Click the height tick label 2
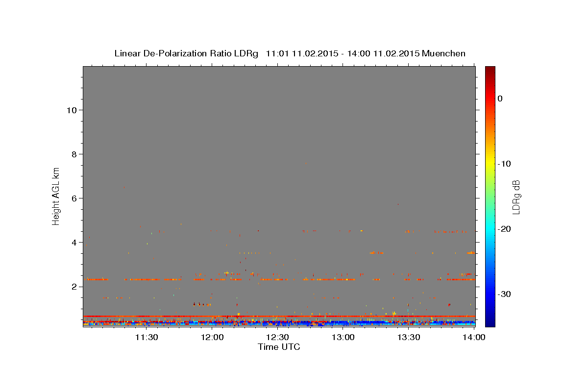This screenshot has width=588, height=392. pyautogui.click(x=73, y=286)
